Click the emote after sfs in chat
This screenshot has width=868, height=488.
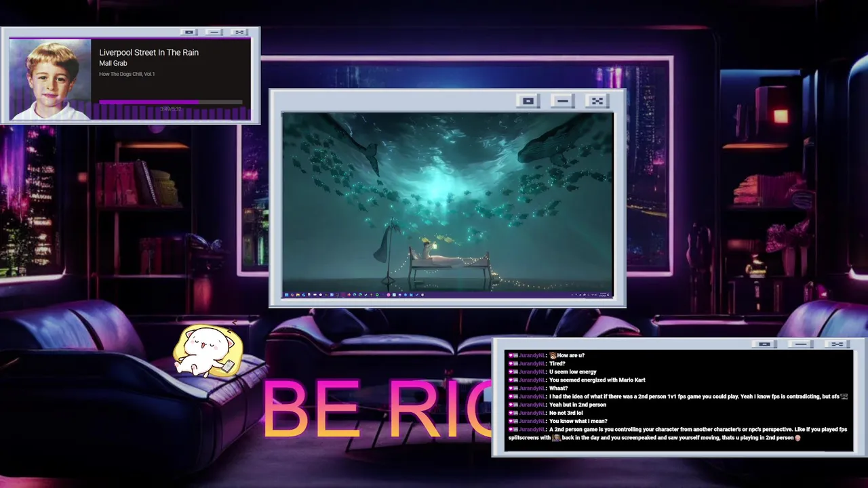tap(844, 396)
